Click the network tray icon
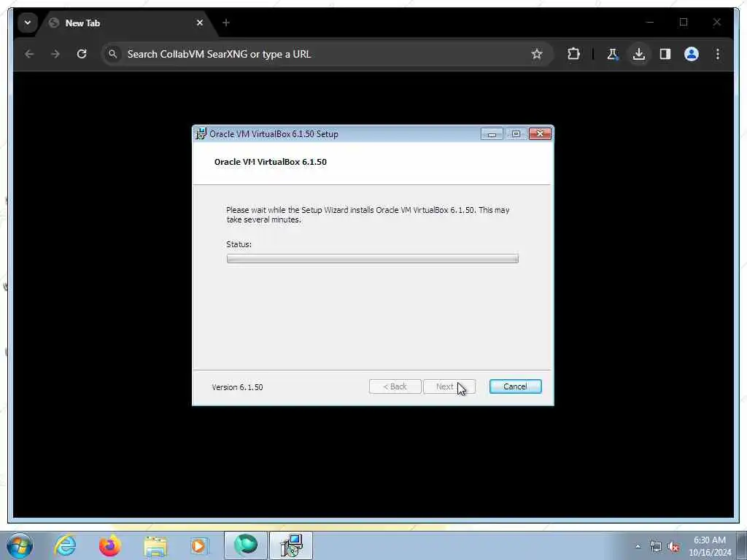 click(656, 547)
